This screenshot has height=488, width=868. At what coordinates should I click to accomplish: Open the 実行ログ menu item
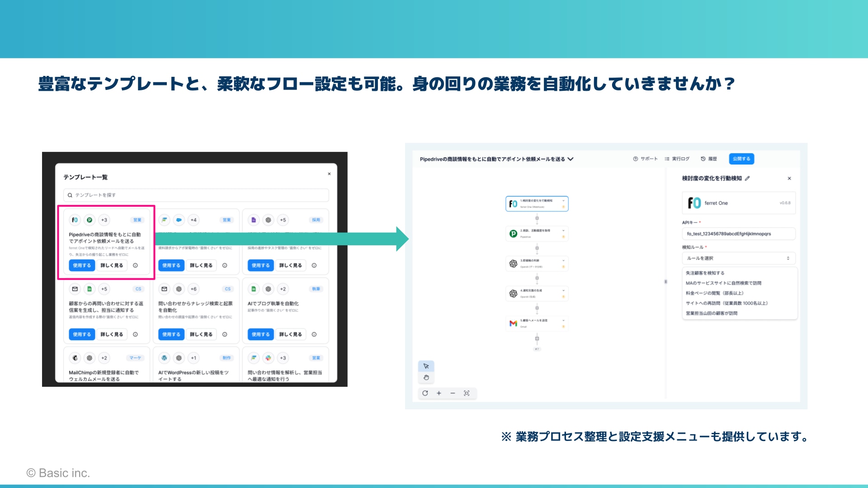coord(677,159)
